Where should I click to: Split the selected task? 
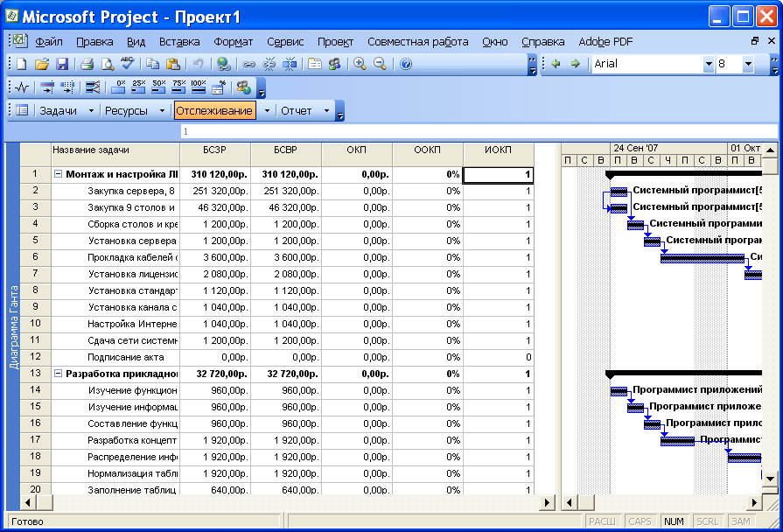tap(290, 64)
